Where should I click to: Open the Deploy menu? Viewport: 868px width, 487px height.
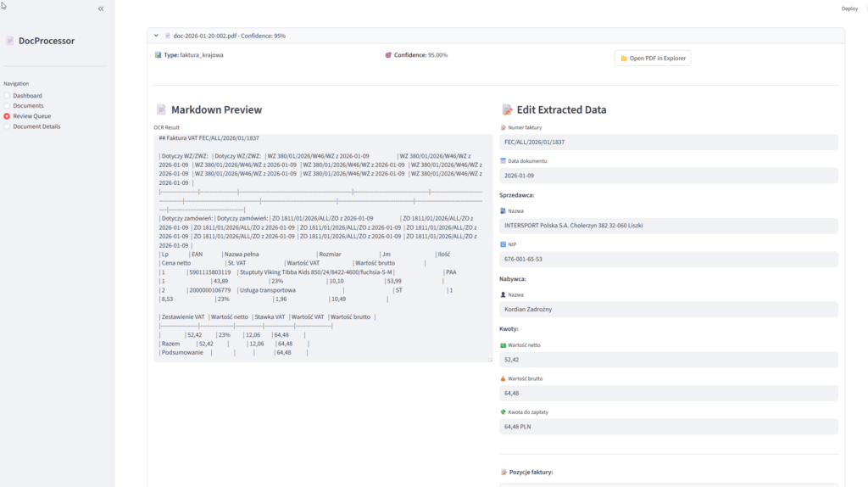click(x=849, y=8)
